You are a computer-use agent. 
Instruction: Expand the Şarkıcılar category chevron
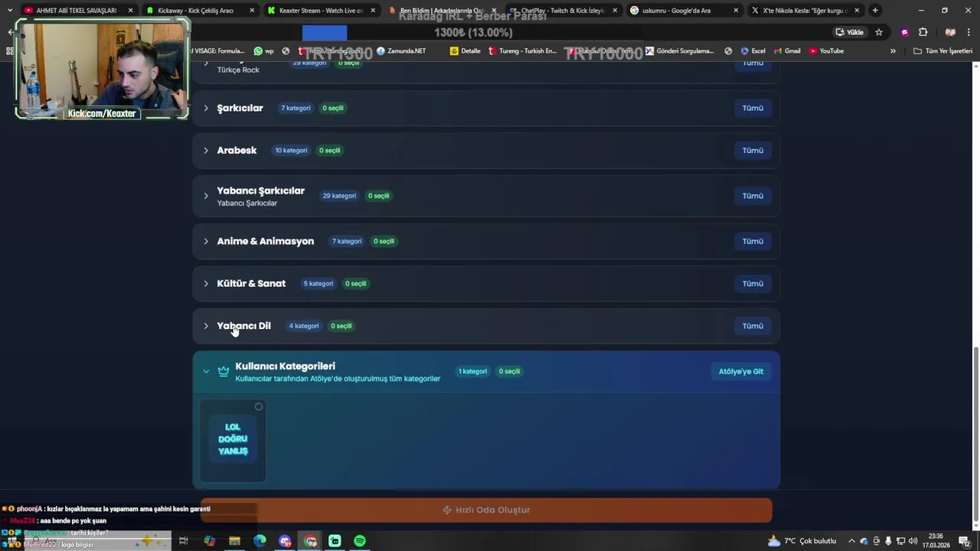point(206,108)
